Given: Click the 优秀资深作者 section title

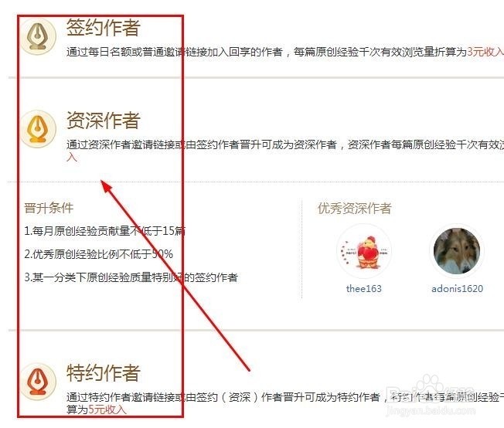Looking at the screenshot, I should [354, 209].
